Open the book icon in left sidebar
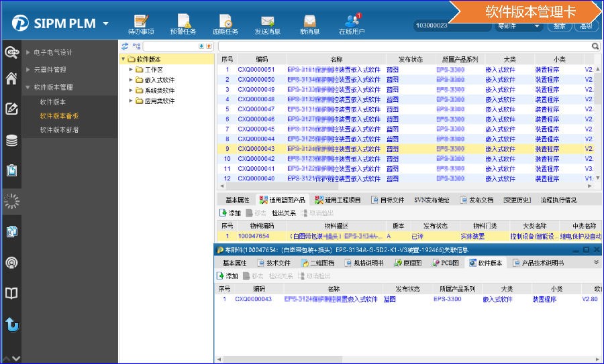The height and width of the screenshot is (364, 604). tap(11, 293)
